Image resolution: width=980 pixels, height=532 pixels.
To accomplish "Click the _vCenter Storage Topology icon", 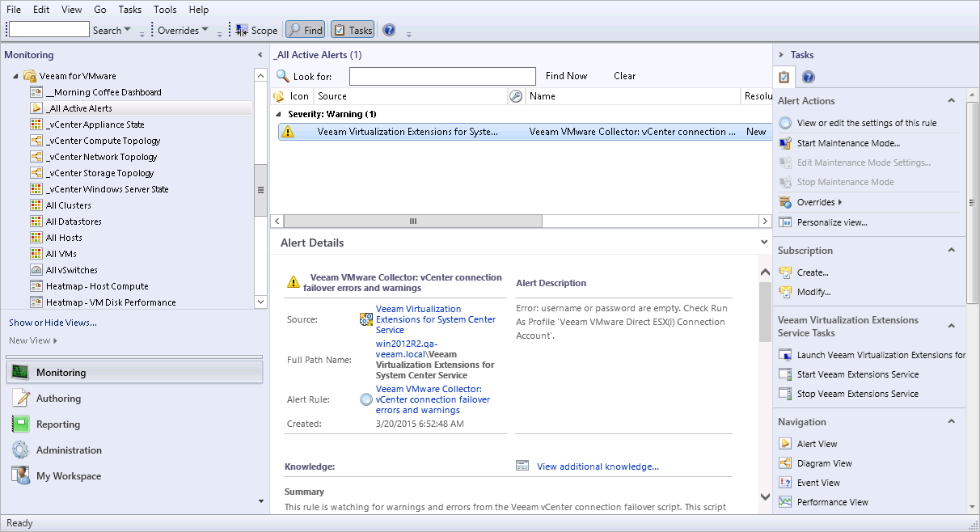I will (x=36, y=173).
